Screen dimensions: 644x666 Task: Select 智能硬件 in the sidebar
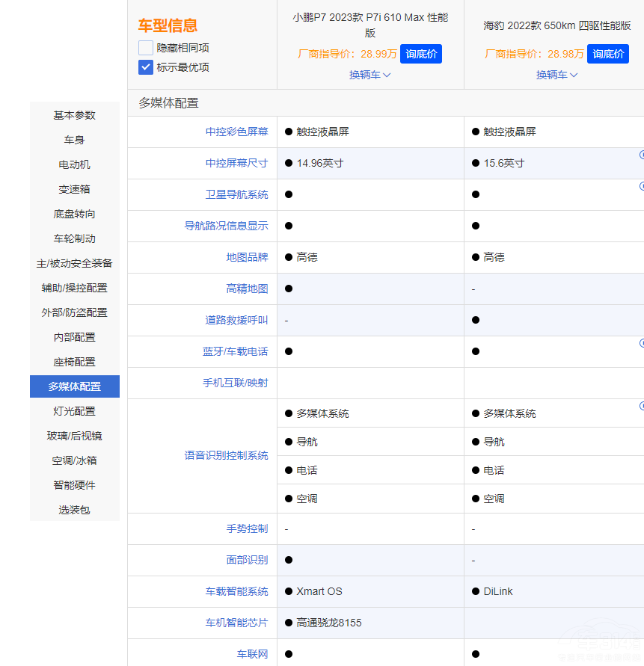[74, 484]
